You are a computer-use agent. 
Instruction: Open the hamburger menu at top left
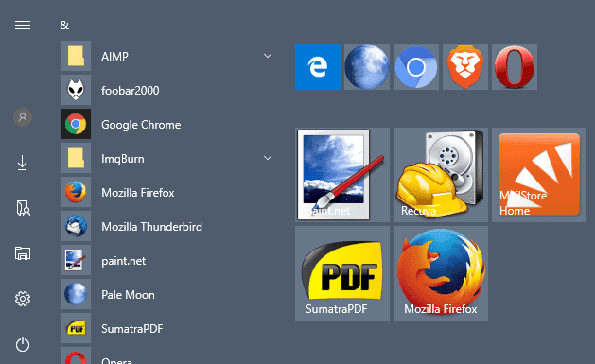(x=23, y=26)
